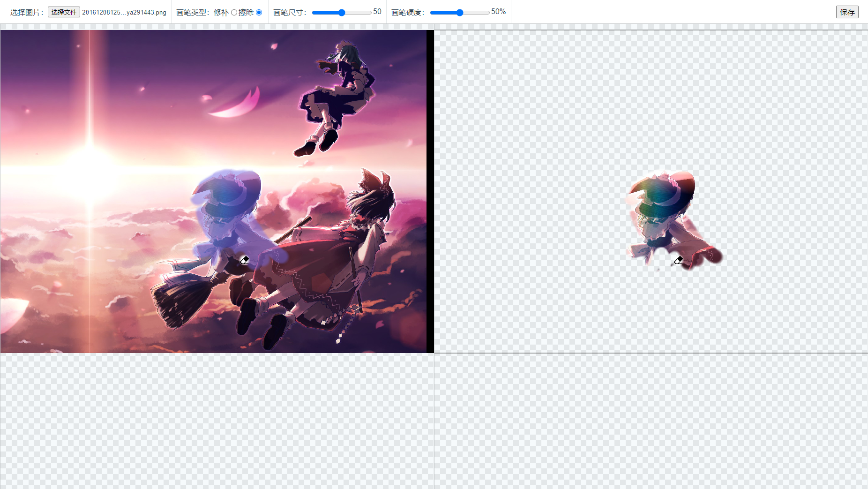Viewport: 868px width, 489px height.
Task: Click the source image canvas on the left
Action: [217, 191]
